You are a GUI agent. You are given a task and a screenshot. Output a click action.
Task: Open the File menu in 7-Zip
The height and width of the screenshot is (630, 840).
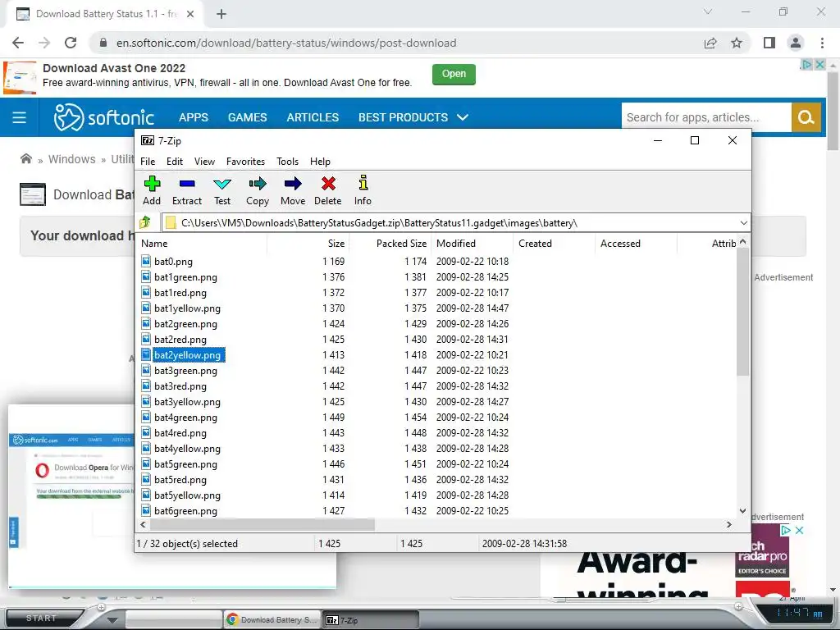148,162
